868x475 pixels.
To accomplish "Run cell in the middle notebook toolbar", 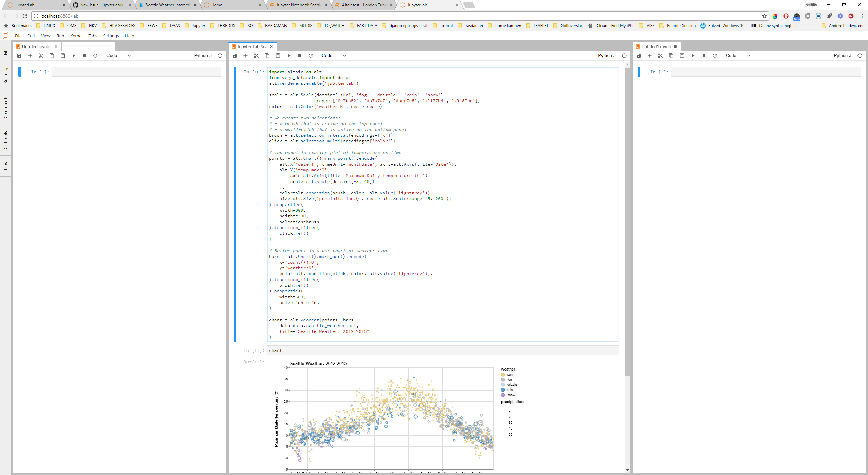I will pyautogui.click(x=289, y=56).
